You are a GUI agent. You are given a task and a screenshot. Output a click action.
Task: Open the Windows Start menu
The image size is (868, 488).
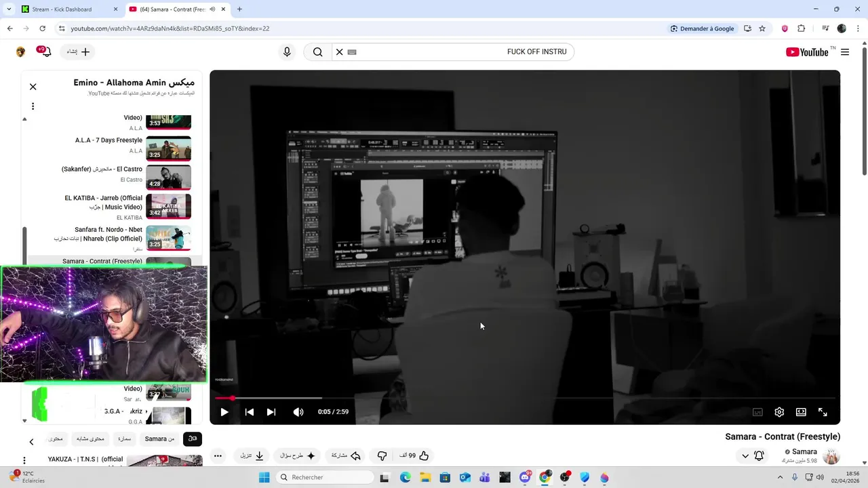[264, 477]
